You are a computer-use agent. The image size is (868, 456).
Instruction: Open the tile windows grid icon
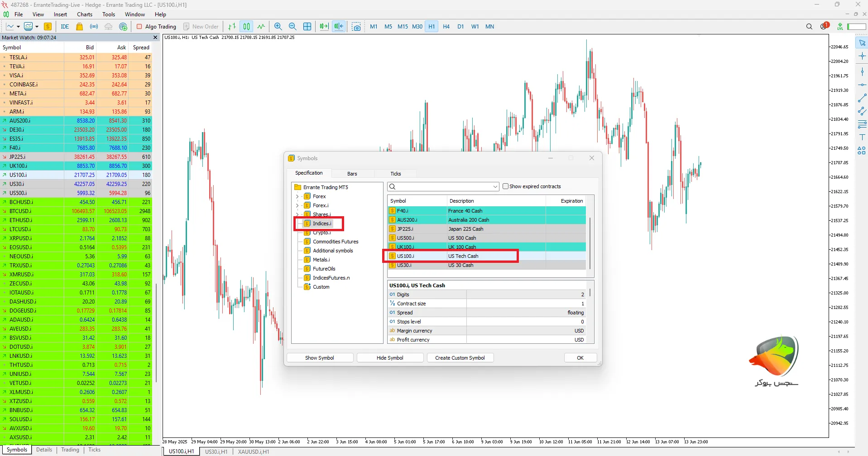click(x=307, y=27)
